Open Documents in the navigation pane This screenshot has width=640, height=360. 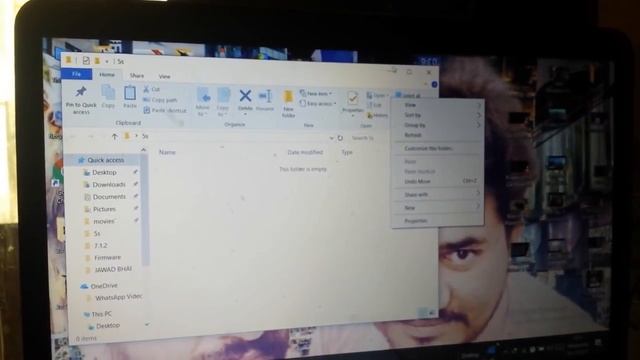tap(109, 197)
